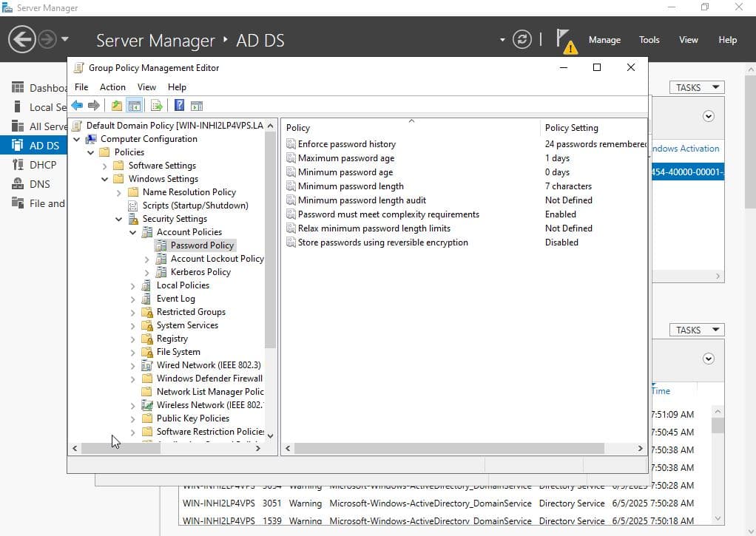Select DHCP in Server Manager sidebar
This screenshot has width=756, height=536.
click(42, 165)
